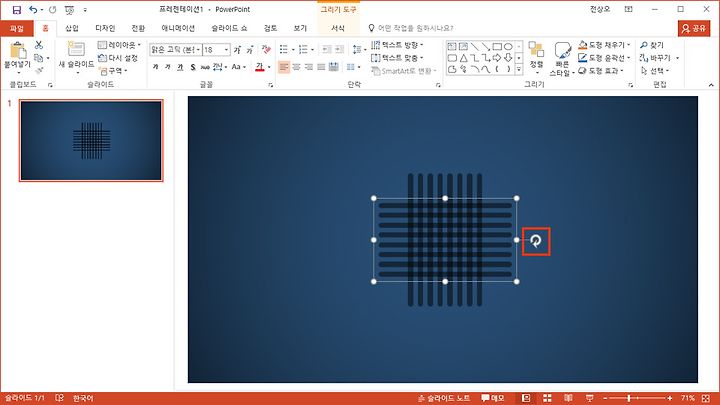
Task: Pick the straight line shape in the gallery
Action: (474, 46)
